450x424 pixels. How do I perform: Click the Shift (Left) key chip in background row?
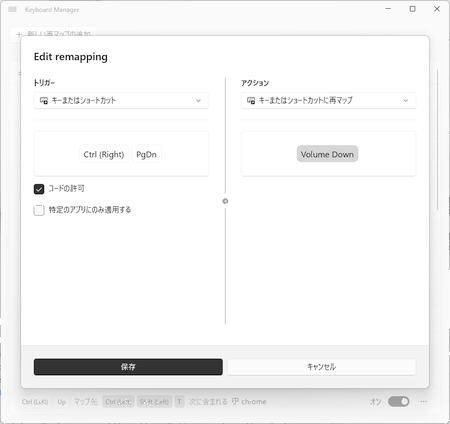(154, 402)
